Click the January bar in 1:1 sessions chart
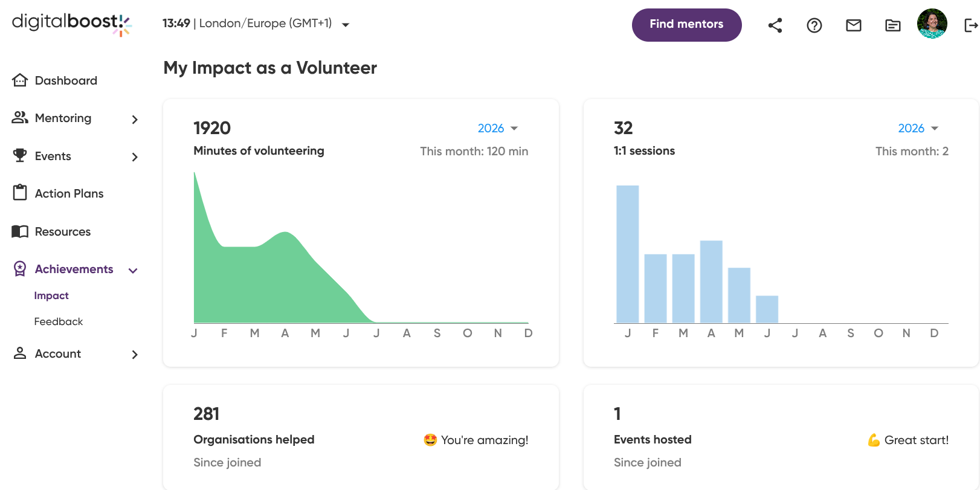Screen dimensions: 980x490 [x=627, y=254]
